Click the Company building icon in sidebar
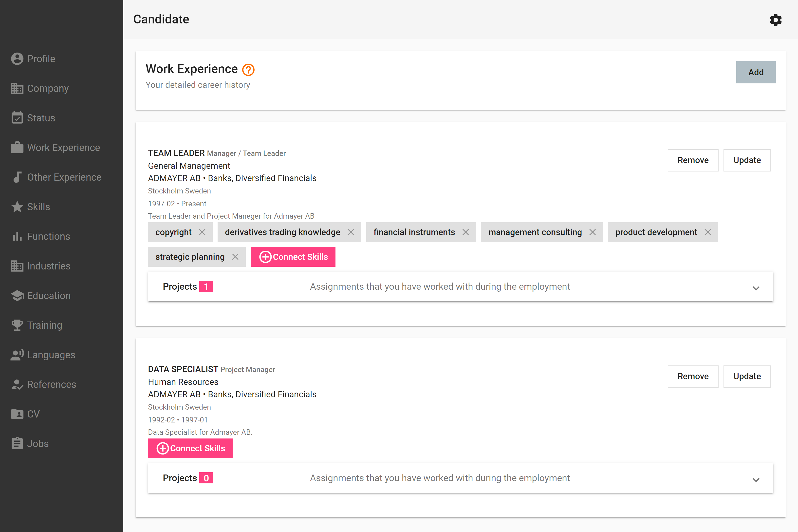The height and width of the screenshot is (532, 798). [17, 88]
